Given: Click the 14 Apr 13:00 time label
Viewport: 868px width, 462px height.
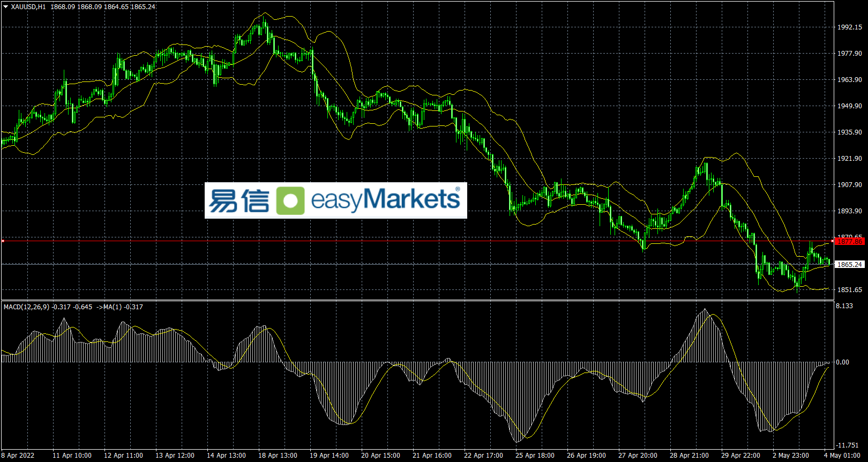Looking at the screenshot, I should coord(226,456).
